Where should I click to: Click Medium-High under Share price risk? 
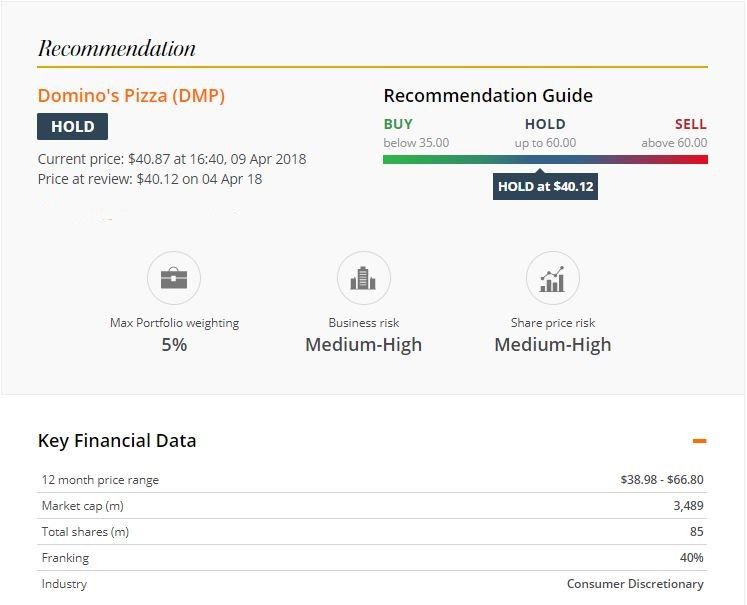click(x=553, y=344)
